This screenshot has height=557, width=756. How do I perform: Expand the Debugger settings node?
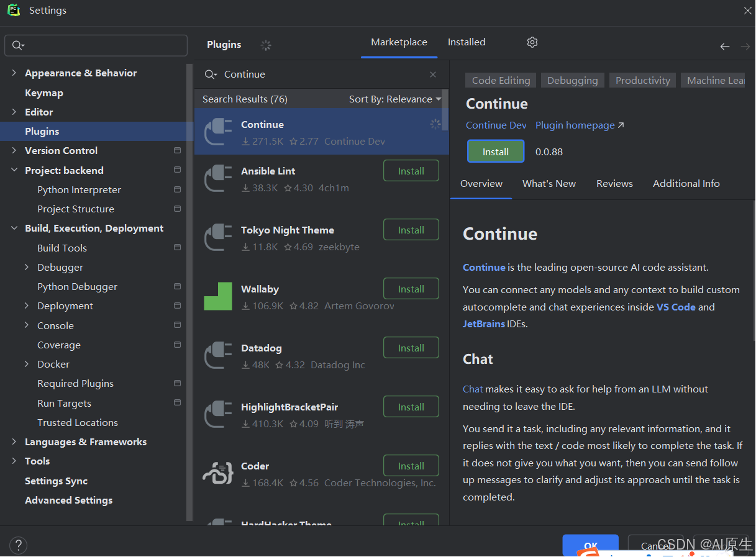point(27,267)
